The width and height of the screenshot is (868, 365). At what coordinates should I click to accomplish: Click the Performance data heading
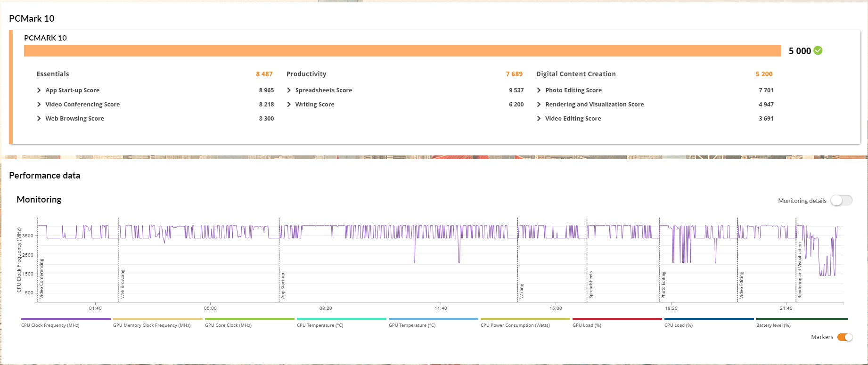[x=45, y=176]
